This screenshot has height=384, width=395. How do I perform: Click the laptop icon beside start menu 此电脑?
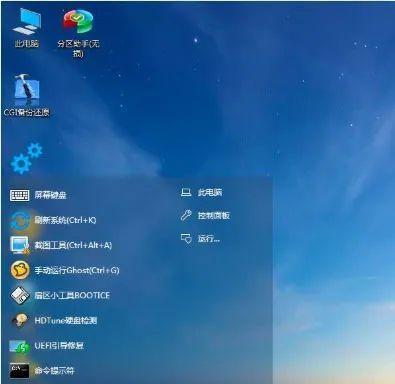coord(186,192)
